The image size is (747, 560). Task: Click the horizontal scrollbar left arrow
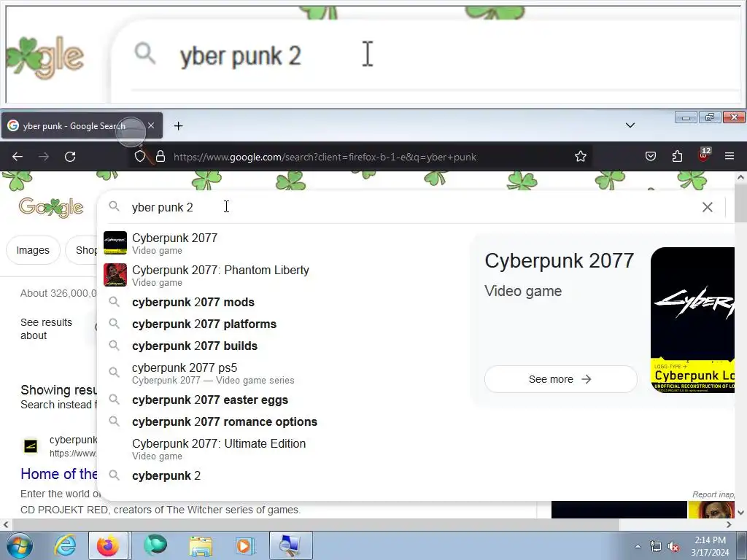(5, 525)
